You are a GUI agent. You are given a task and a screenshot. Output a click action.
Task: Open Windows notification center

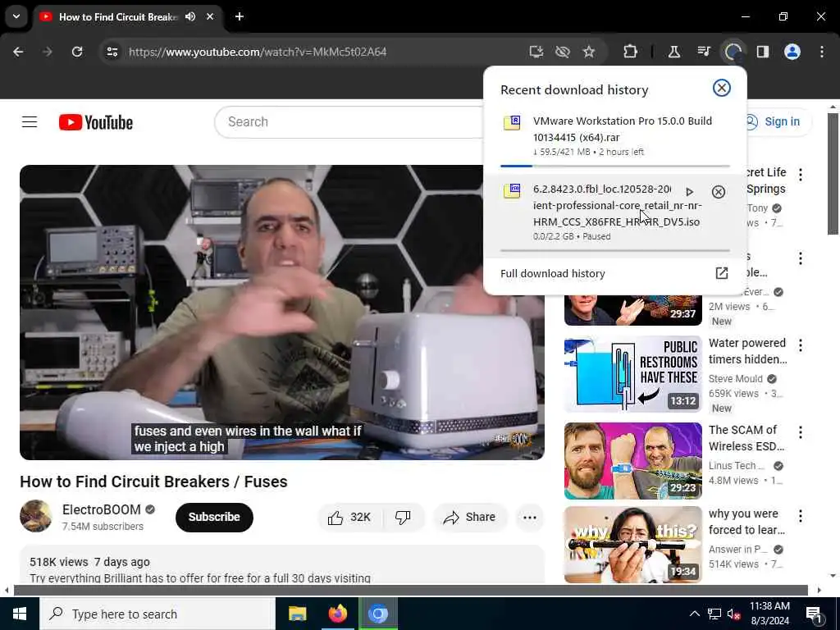point(814,614)
